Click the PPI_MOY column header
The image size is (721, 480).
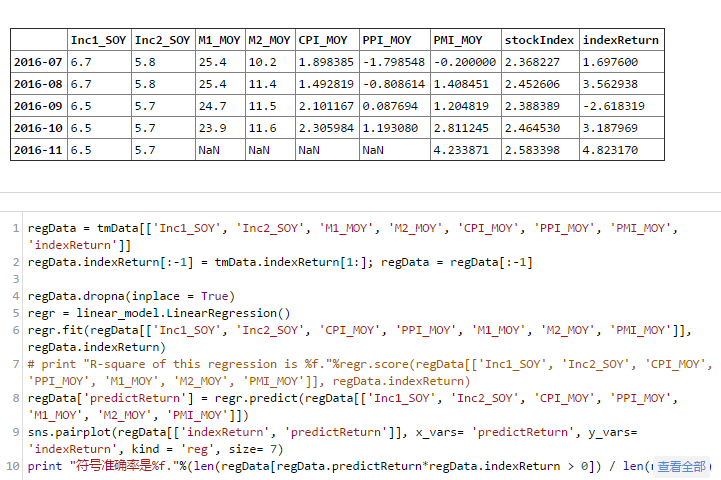coord(387,40)
